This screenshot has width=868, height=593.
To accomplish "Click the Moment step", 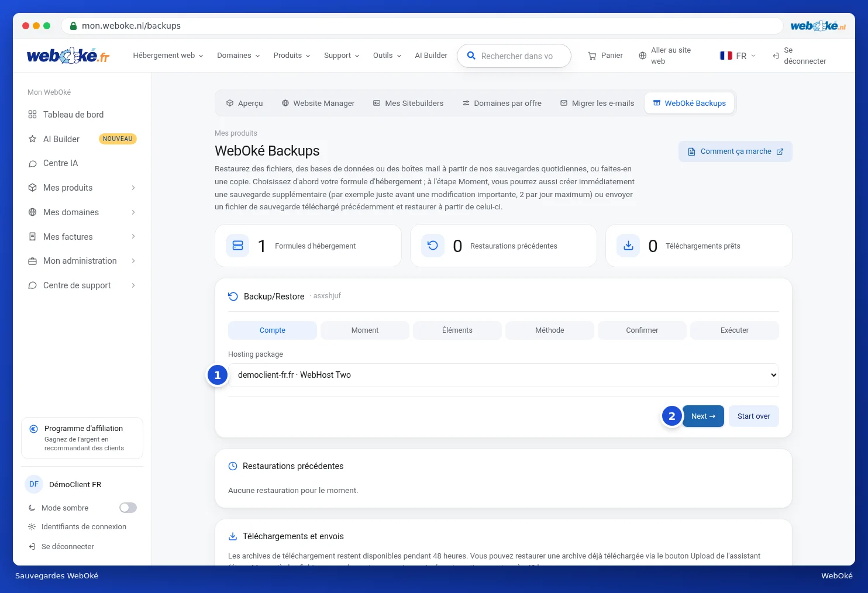I will pos(365,330).
